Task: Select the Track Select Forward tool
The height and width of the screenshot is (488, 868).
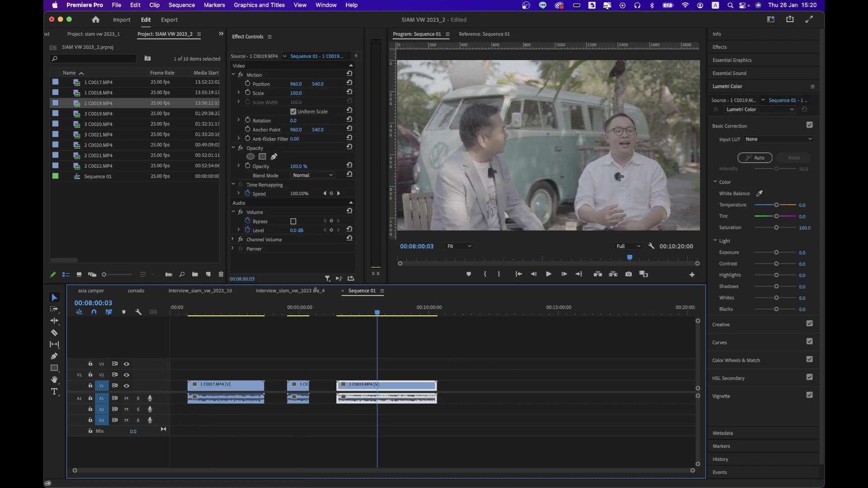Action: click(54, 309)
